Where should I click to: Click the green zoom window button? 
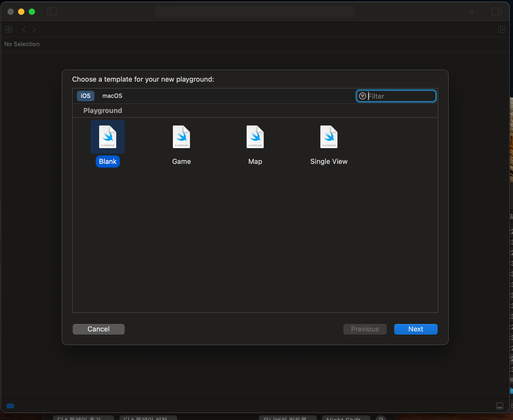(x=32, y=12)
